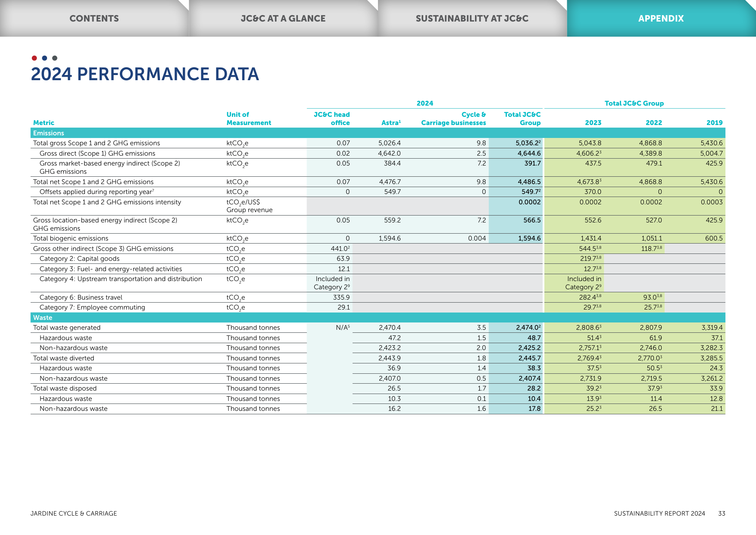Click Category 7: Employee commuting label
The width and height of the screenshot is (756, 535).
click(x=92, y=307)
